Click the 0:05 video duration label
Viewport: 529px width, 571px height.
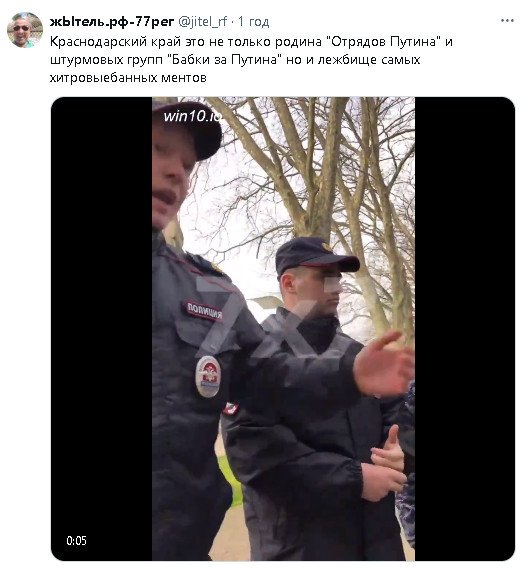76,540
